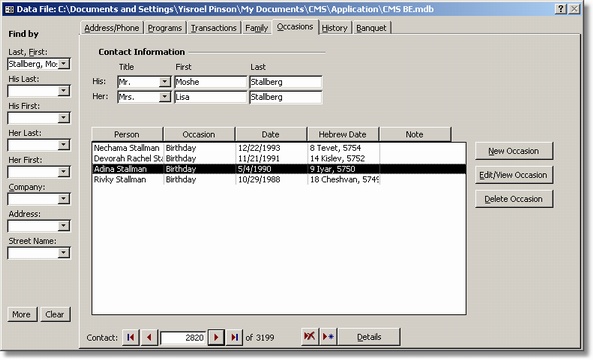Click the date 12/22/1993
Viewport: 593px width, 360px height.
coord(259,148)
